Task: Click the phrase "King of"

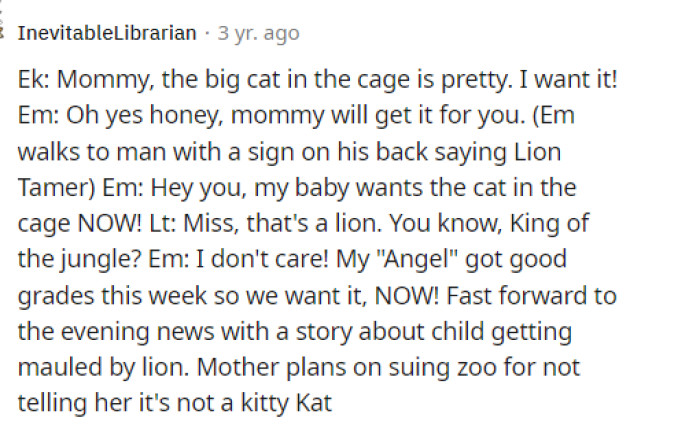Action: 537,224
